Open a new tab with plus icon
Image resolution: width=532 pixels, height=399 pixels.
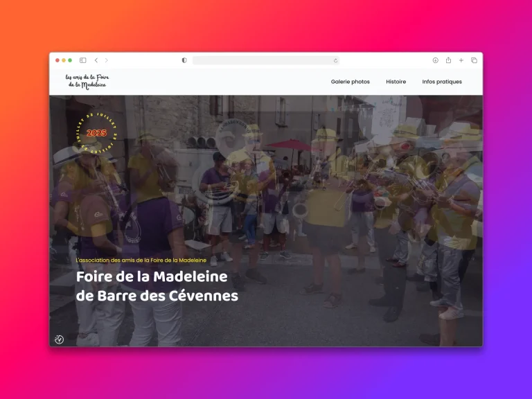tap(461, 60)
